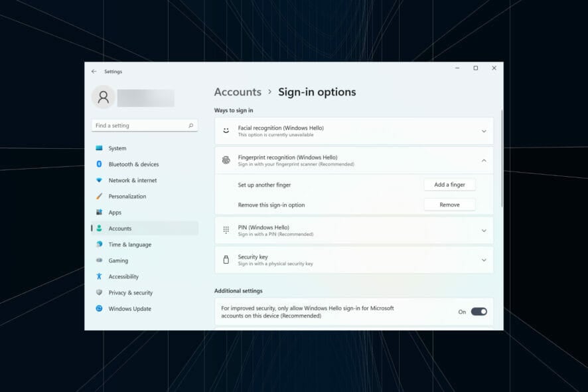Click the Accounts breadcrumb link
Image resolution: width=588 pixels, height=392 pixels.
pyautogui.click(x=238, y=92)
